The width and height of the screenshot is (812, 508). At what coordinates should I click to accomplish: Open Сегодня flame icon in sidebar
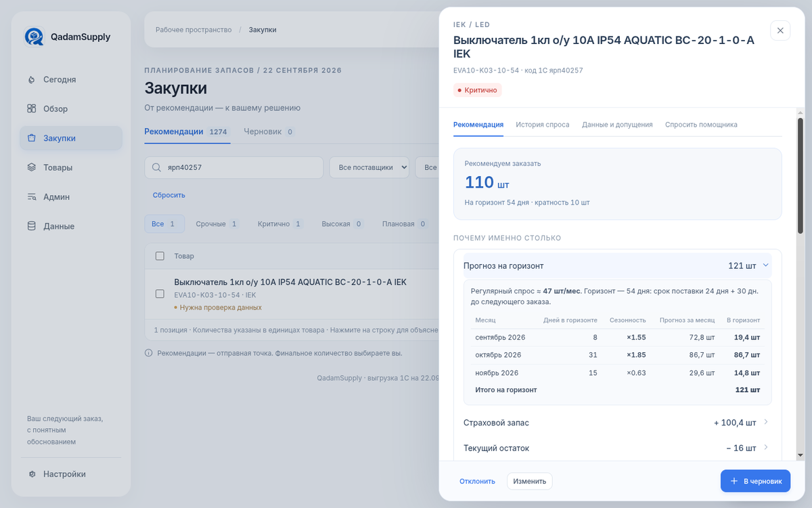tap(31, 79)
